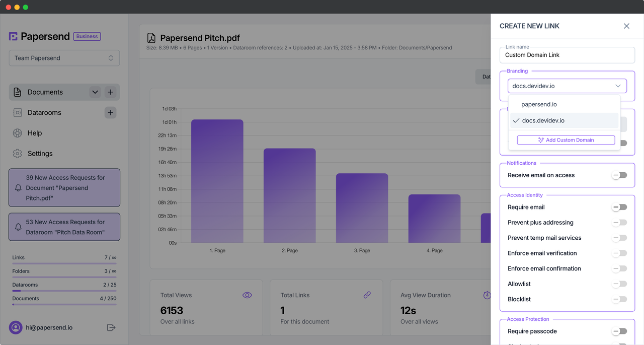Image resolution: width=644 pixels, height=345 pixels.
Task: Open Settings from the sidebar
Action: click(40, 153)
